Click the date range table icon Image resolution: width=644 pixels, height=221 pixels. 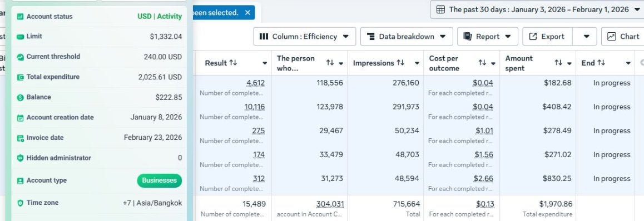(x=440, y=9)
